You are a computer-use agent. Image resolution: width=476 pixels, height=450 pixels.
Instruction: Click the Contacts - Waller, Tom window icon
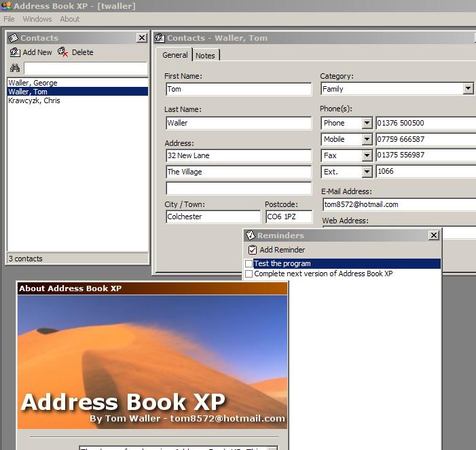pyautogui.click(x=160, y=38)
